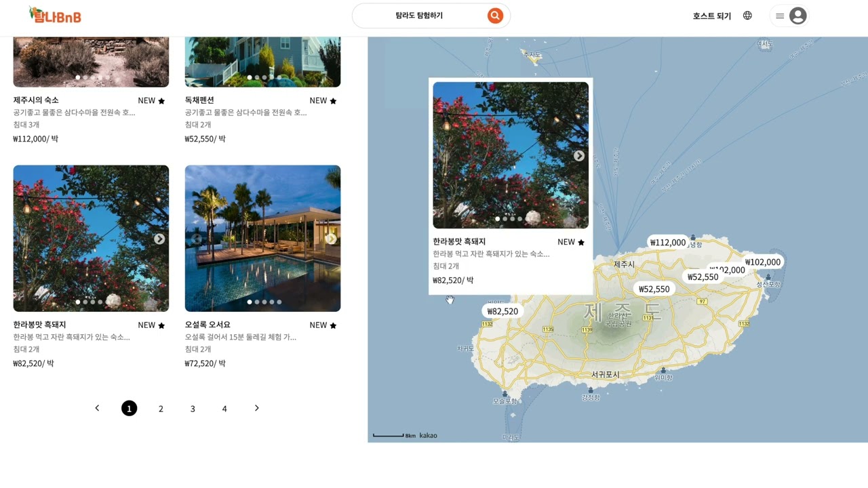Click the 호스트 되기 link
This screenshot has width=868, height=488.
pos(711,16)
